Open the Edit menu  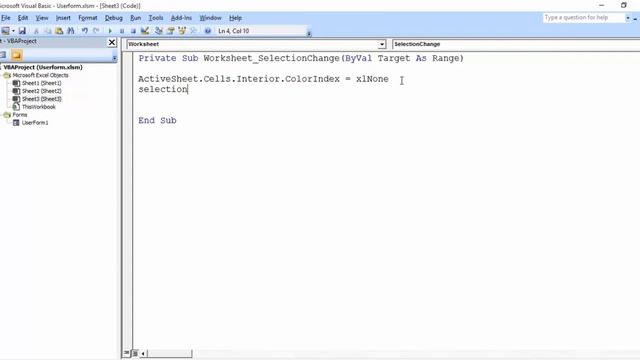(x=23, y=18)
